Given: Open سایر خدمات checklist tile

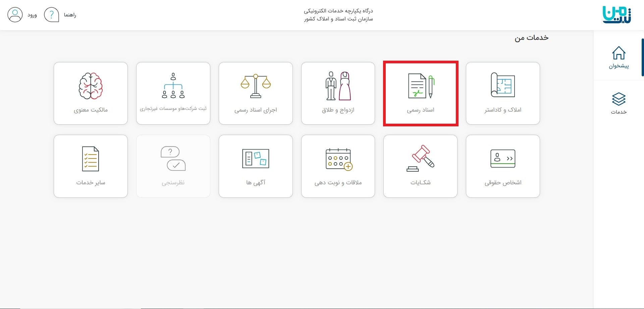Looking at the screenshot, I should [x=91, y=166].
